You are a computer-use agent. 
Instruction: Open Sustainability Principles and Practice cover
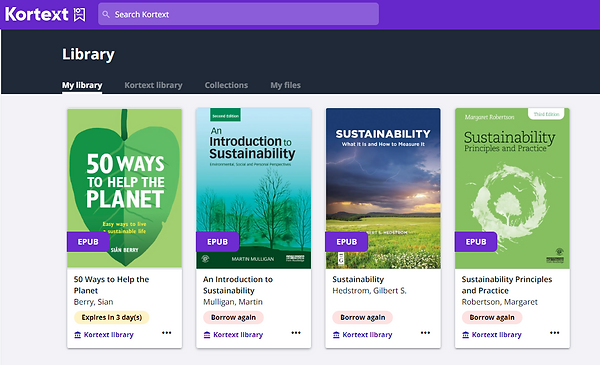pos(512,188)
